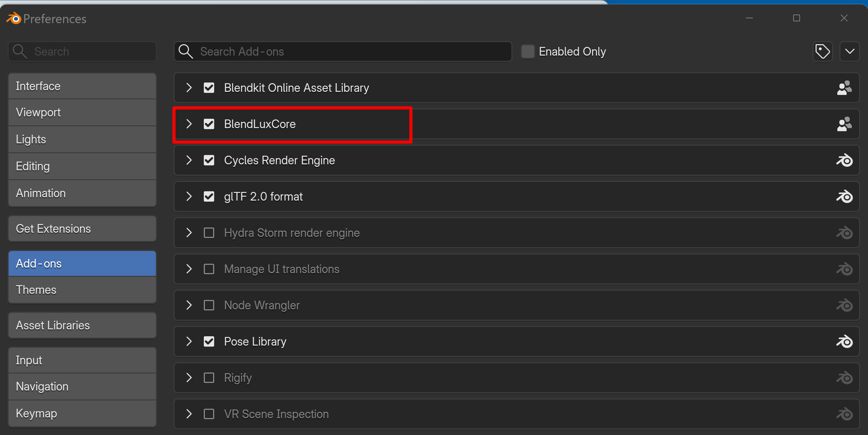Go to the Input preferences section
This screenshot has width=868, height=435.
(82, 360)
